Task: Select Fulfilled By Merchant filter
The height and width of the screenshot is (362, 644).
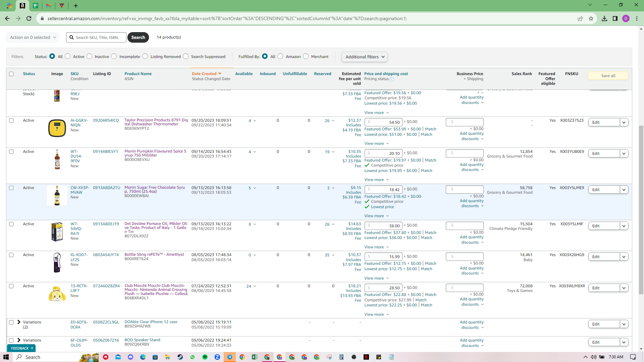Action: click(306, 56)
